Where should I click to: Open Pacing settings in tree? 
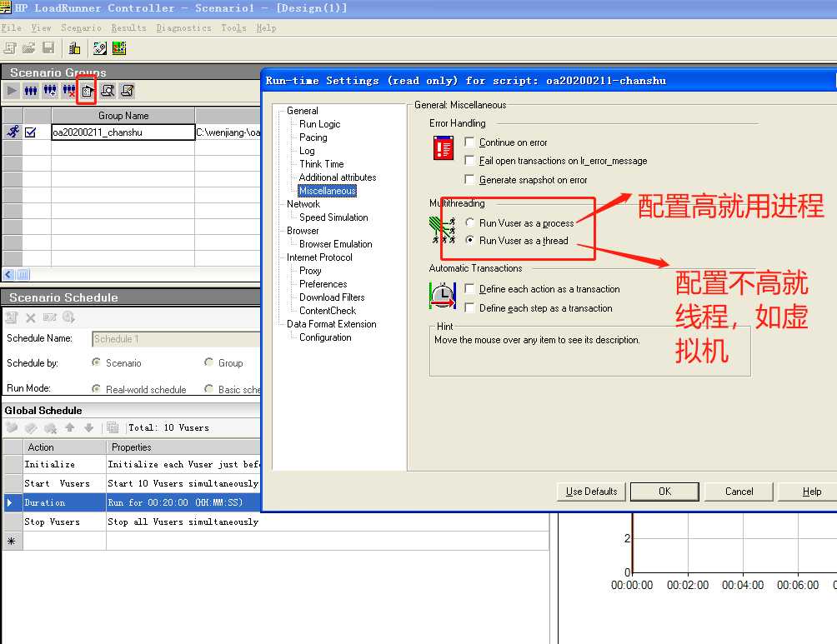pyautogui.click(x=313, y=137)
